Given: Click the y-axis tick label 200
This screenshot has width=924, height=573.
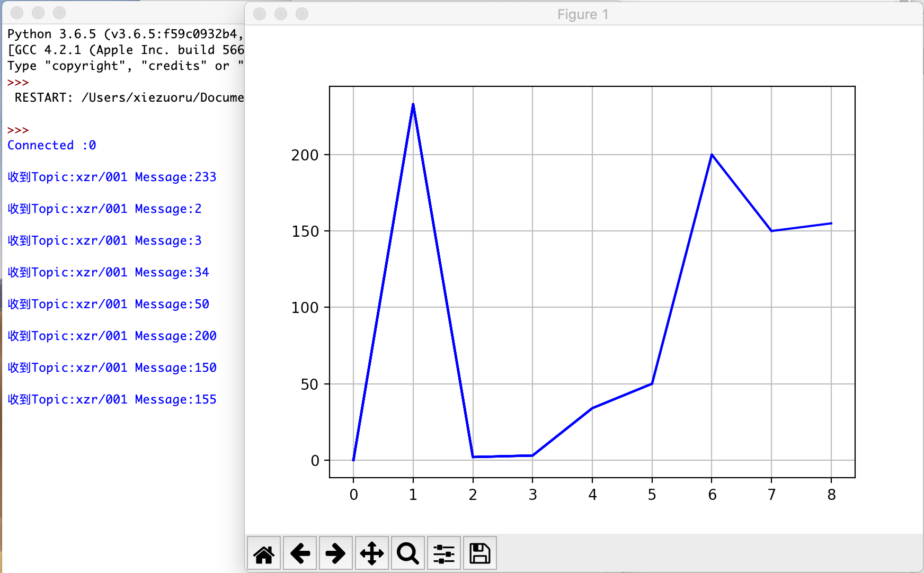Looking at the screenshot, I should pos(305,155).
